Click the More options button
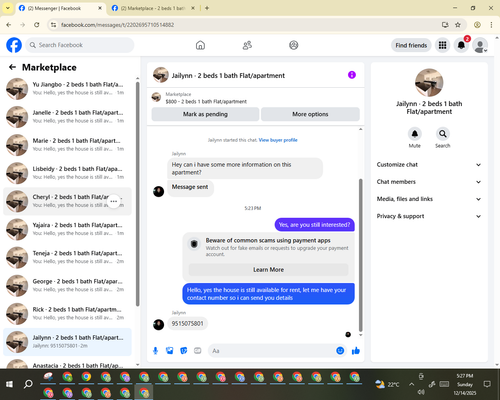Screen dimensions: 500x400 tap(310, 114)
